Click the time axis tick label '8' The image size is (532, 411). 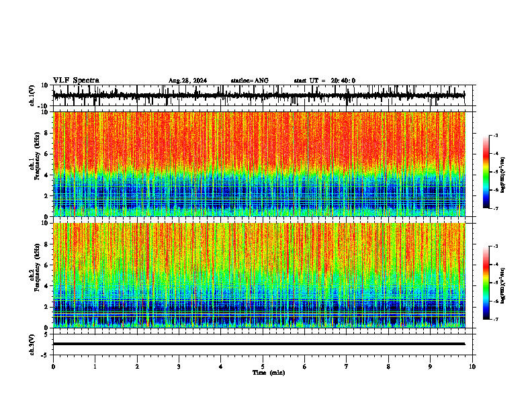coord(388,367)
